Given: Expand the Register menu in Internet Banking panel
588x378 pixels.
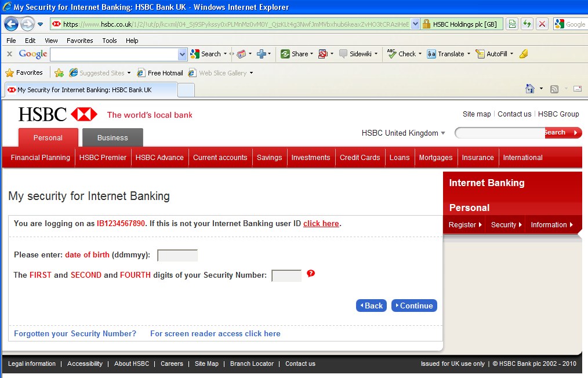Looking at the screenshot, I should click(x=464, y=224).
